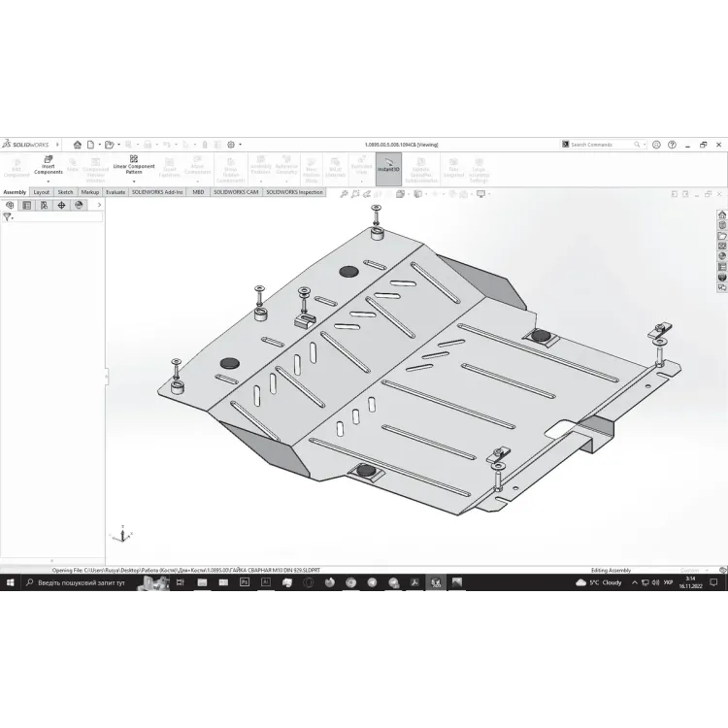Click the УКР language indicator
728x728 pixels.
668,582
